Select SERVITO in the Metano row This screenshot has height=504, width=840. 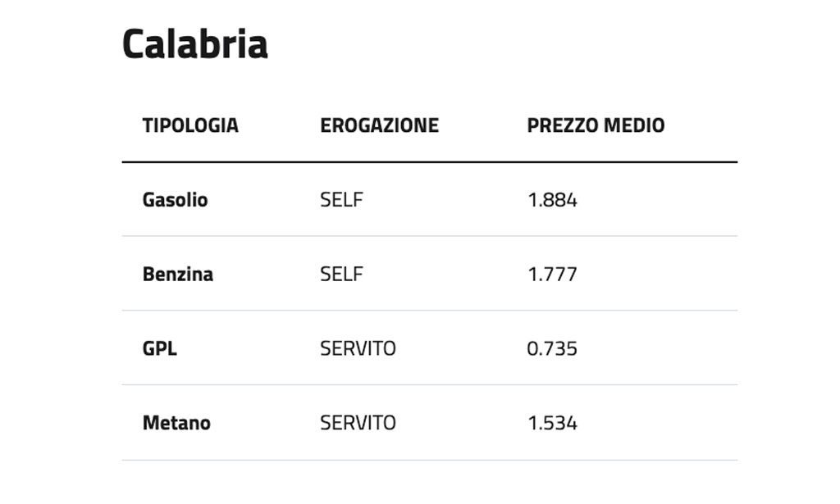pyautogui.click(x=358, y=423)
